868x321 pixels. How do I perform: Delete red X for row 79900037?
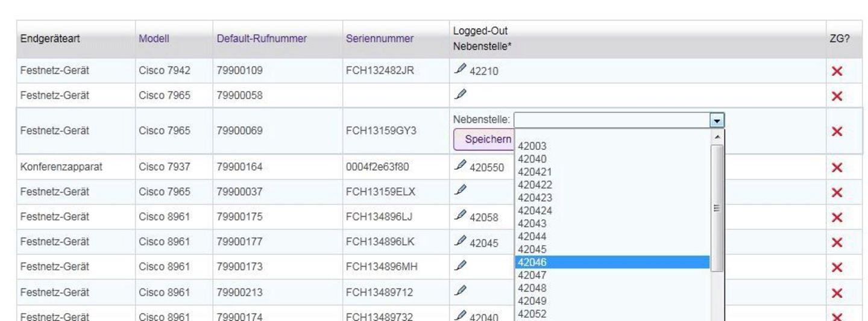point(837,193)
